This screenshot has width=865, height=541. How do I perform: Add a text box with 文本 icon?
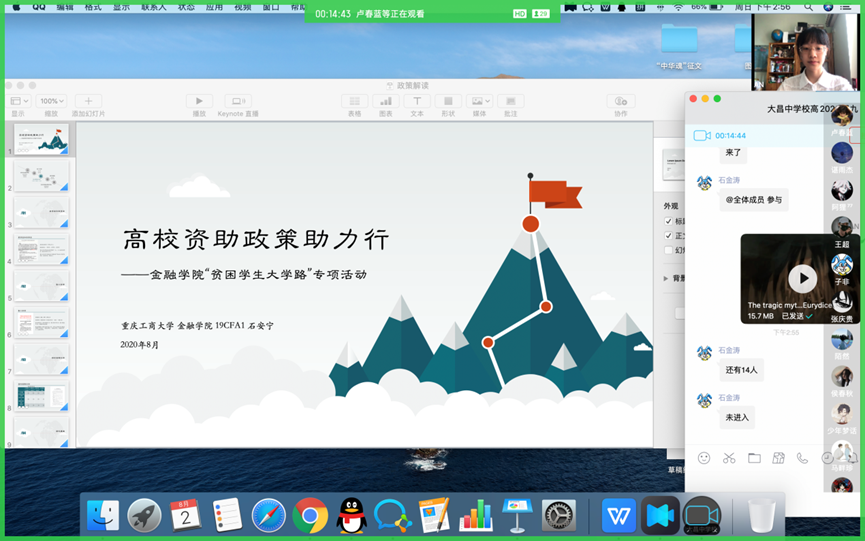point(417,101)
